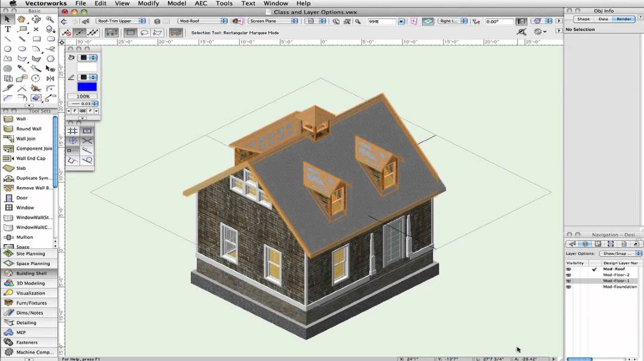Open the File menu
This screenshot has width=644, height=361.
click(x=80, y=4)
